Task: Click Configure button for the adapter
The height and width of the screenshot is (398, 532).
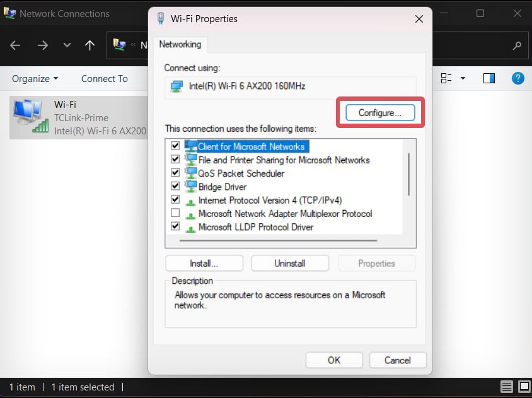Action: coord(380,113)
